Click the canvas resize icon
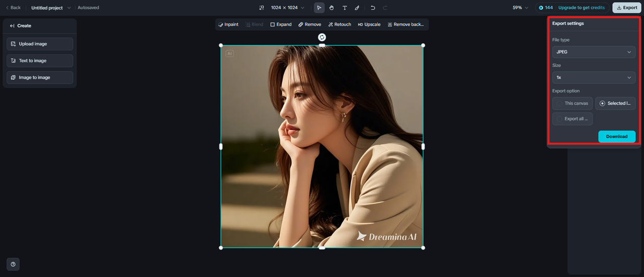 (262, 8)
